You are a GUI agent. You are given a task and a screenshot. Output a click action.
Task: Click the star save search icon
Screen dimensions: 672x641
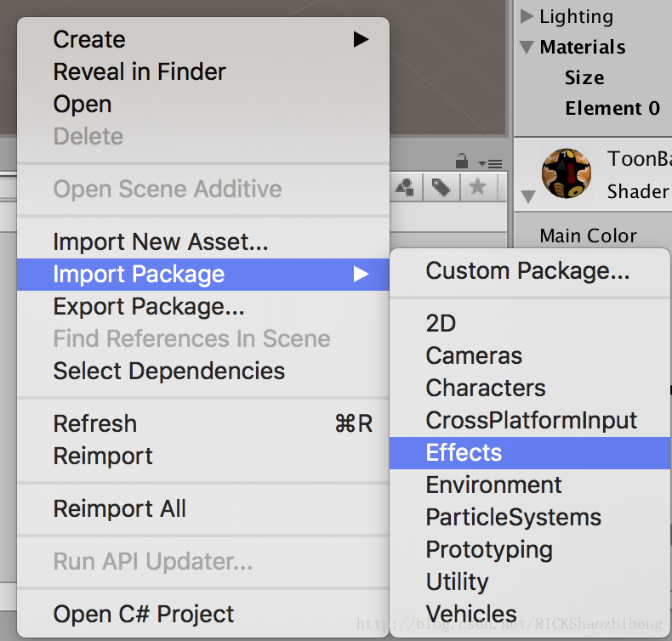pyautogui.click(x=478, y=187)
